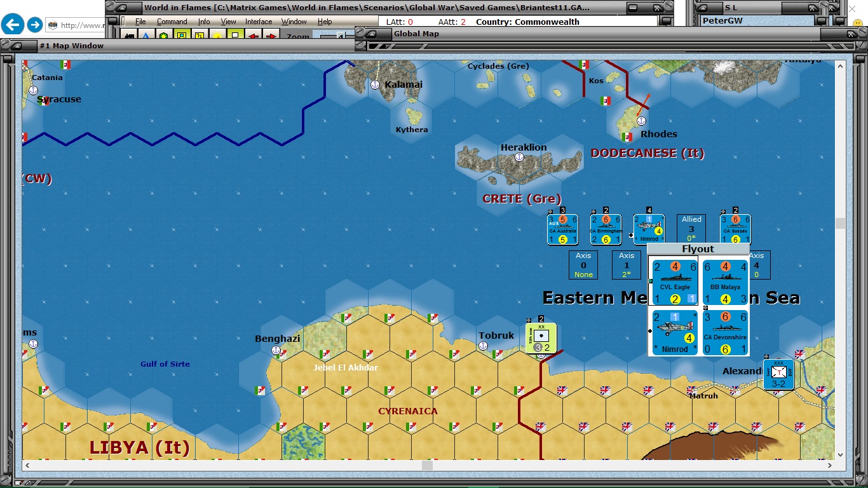
Task: Open the Command menu
Action: click(x=172, y=22)
